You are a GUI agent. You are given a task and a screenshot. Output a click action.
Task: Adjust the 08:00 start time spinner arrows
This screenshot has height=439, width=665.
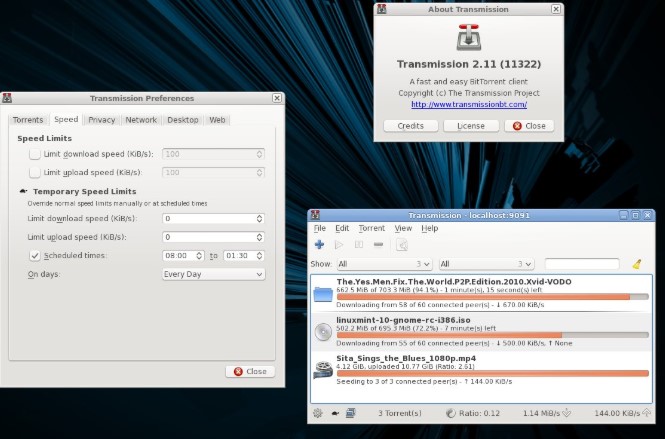(199, 256)
